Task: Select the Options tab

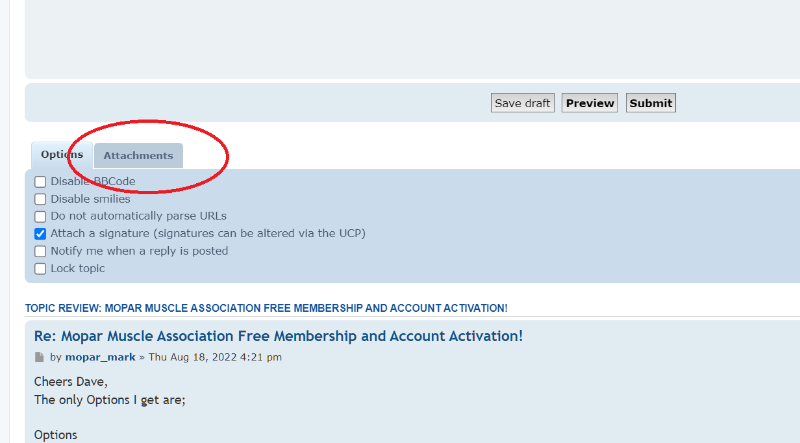Action: pos(62,155)
